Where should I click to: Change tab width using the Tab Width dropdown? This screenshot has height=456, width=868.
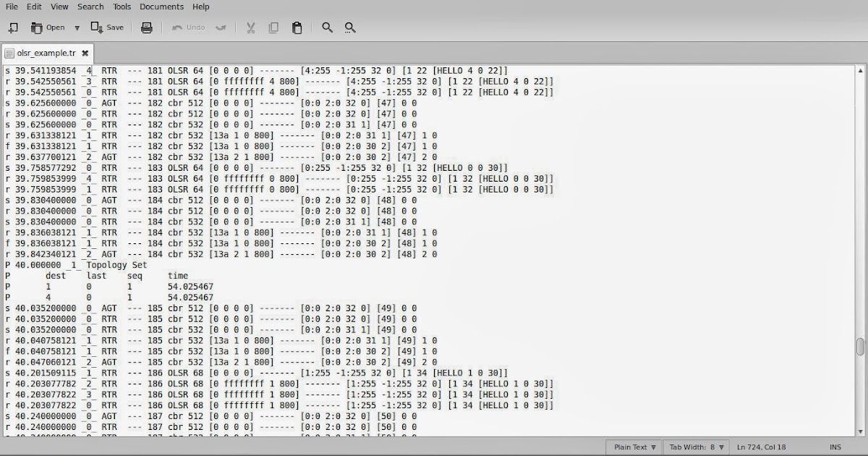[x=695, y=447]
